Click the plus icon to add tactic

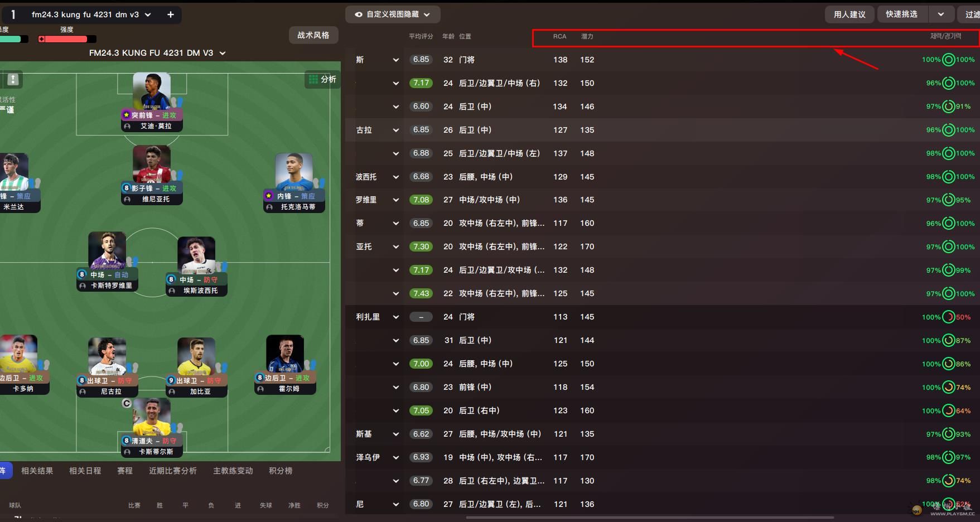pos(171,14)
